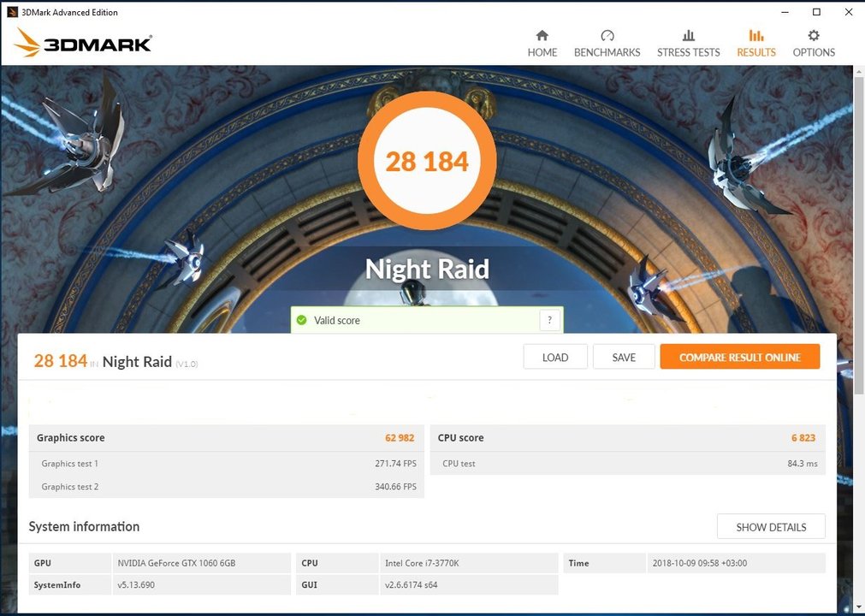Click SHOW DETAILS button
865x616 pixels.
click(771, 527)
